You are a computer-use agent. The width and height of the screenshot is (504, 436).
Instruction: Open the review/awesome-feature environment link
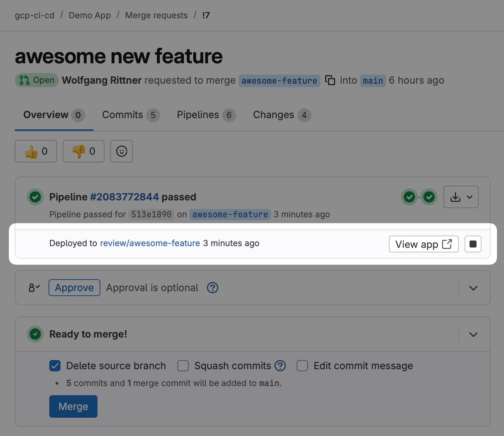150,243
